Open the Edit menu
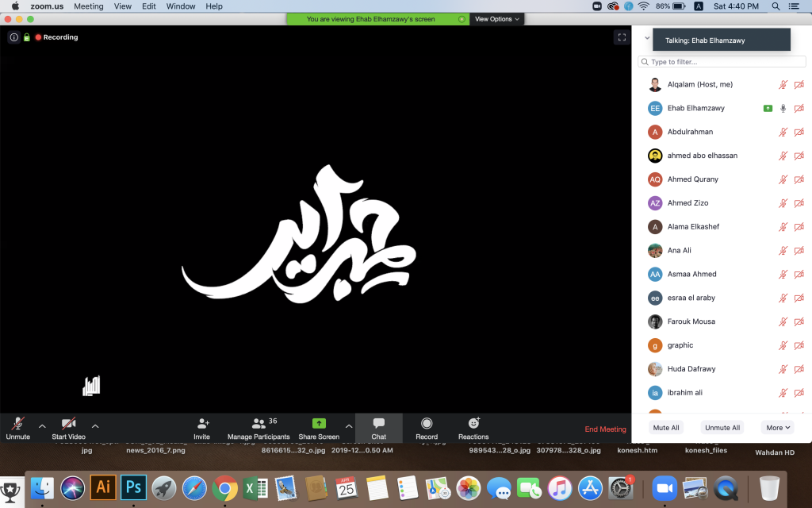Image resolution: width=812 pixels, height=508 pixels. click(x=149, y=6)
